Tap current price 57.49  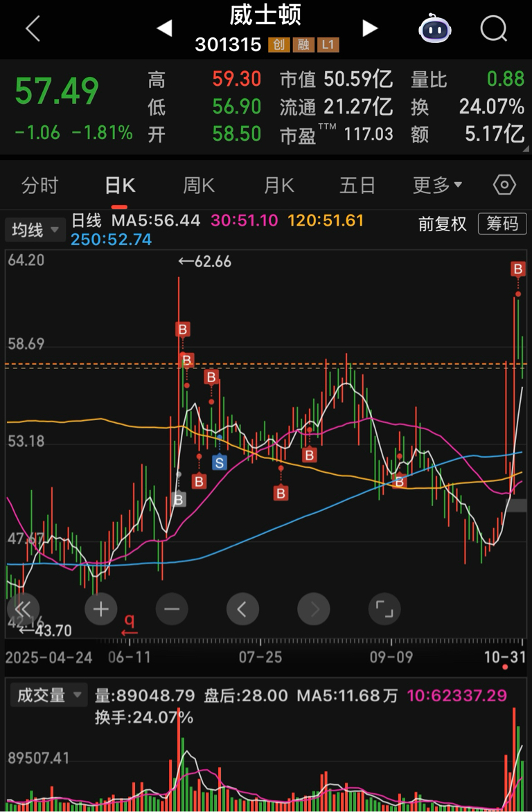click(x=57, y=91)
